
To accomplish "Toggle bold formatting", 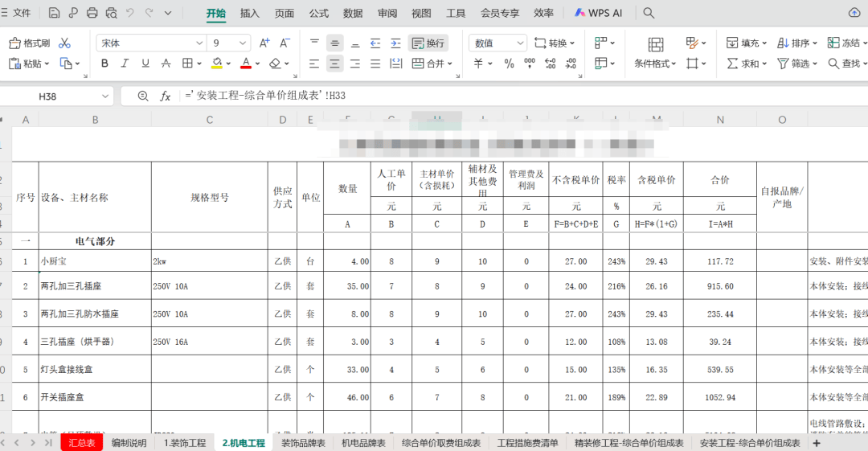I will tap(104, 64).
